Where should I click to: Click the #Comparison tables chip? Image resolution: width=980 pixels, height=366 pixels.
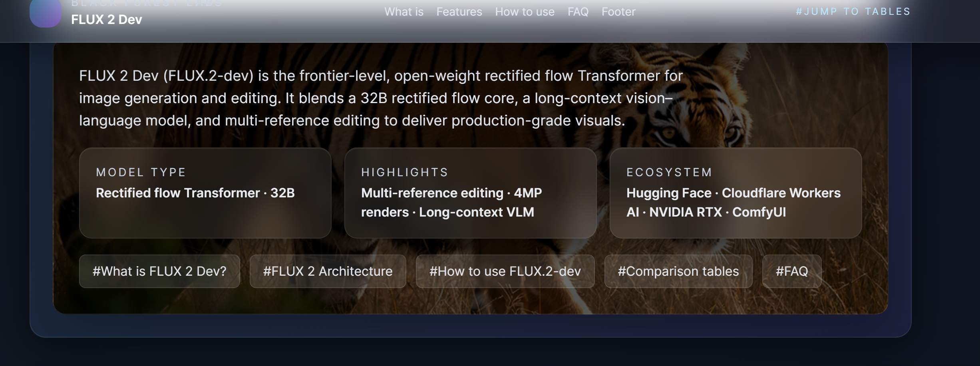coord(678,271)
